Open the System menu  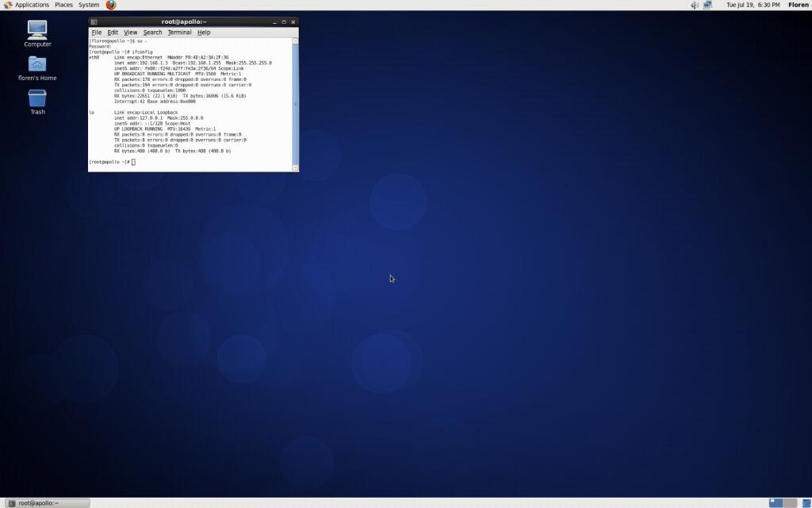click(x=89, y=5)
